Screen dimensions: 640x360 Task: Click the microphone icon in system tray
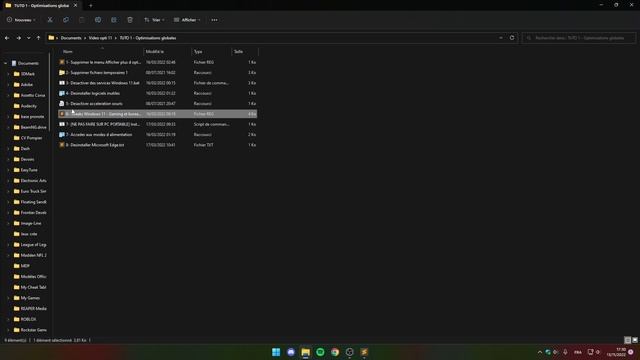(565, 352)
